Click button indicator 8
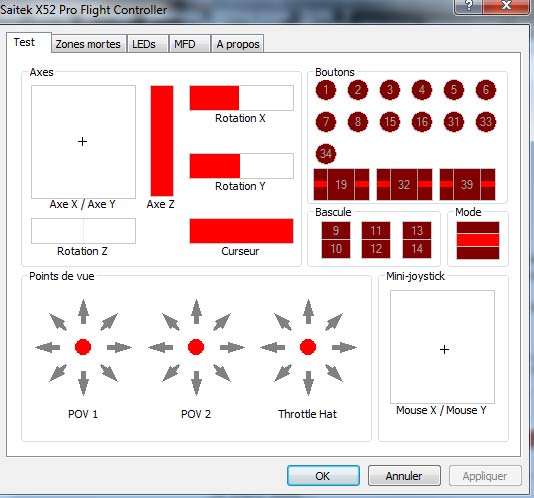 [x=358, y=122]
